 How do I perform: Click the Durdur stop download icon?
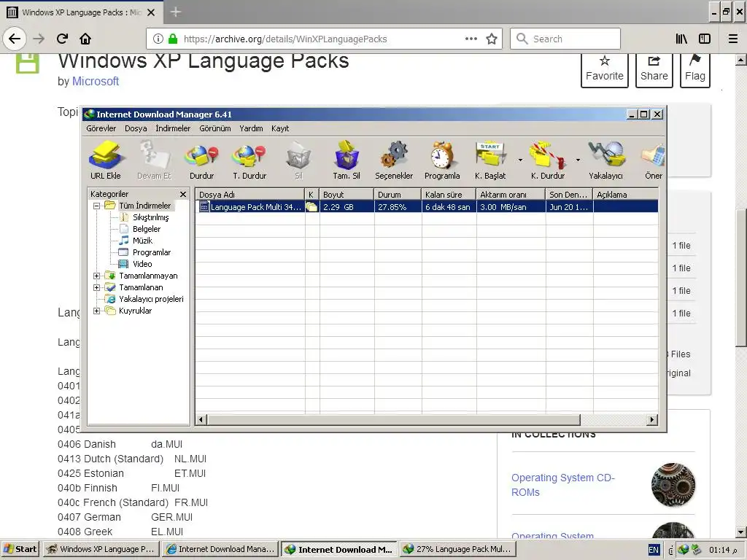[202, 160]
